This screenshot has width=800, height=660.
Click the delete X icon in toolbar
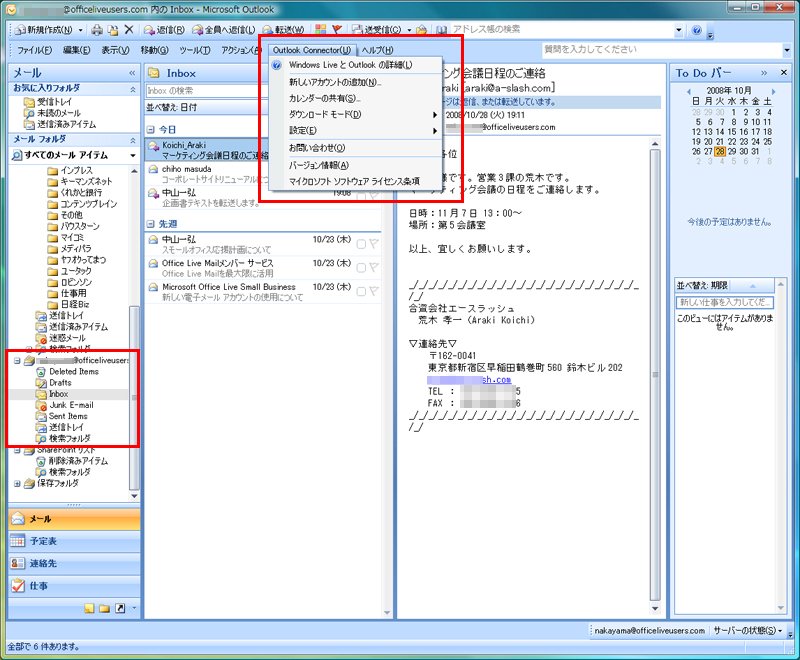(x=129, y=30)
